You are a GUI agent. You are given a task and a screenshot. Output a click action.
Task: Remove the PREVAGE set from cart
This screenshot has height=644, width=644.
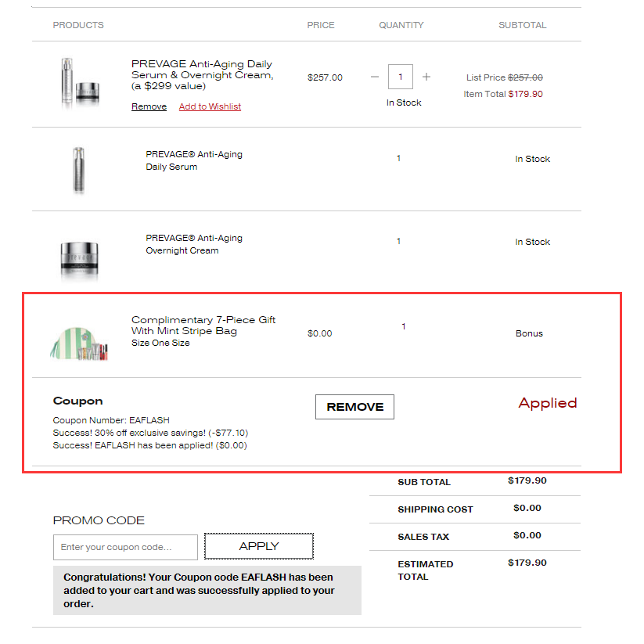149,106
